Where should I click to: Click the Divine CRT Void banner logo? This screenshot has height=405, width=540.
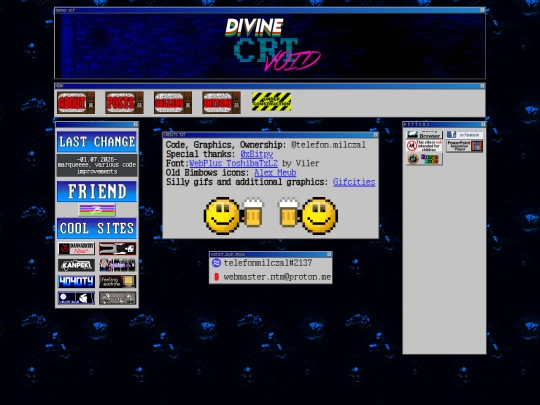tap(273, 45)
